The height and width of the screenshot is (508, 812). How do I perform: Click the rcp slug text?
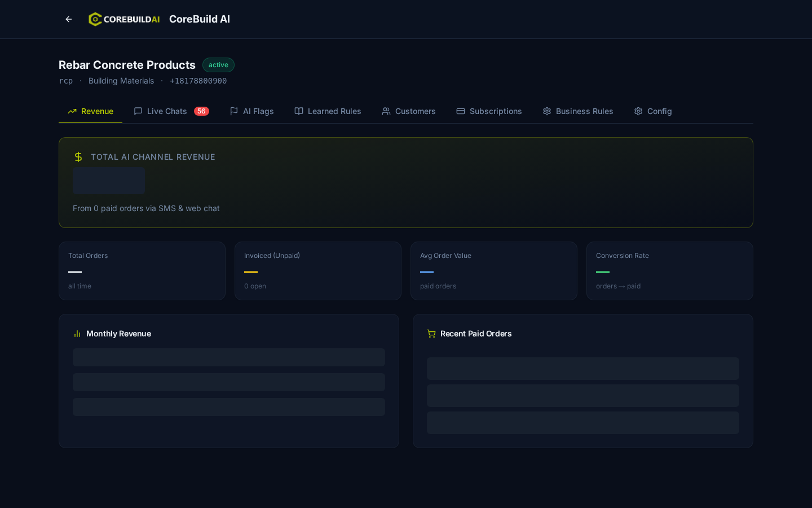coord(66,81)
